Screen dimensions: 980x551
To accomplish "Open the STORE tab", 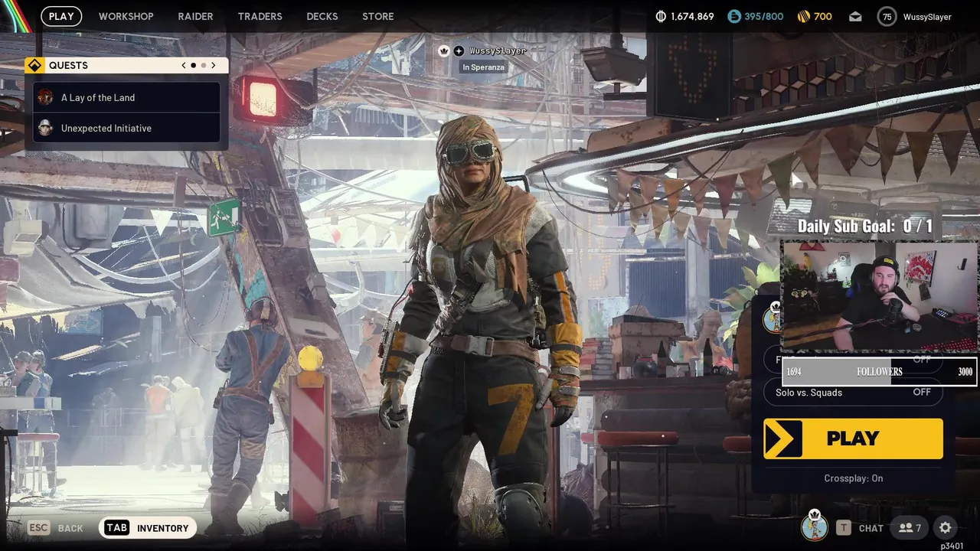I will pyautogui.click(x=377, y=16).
